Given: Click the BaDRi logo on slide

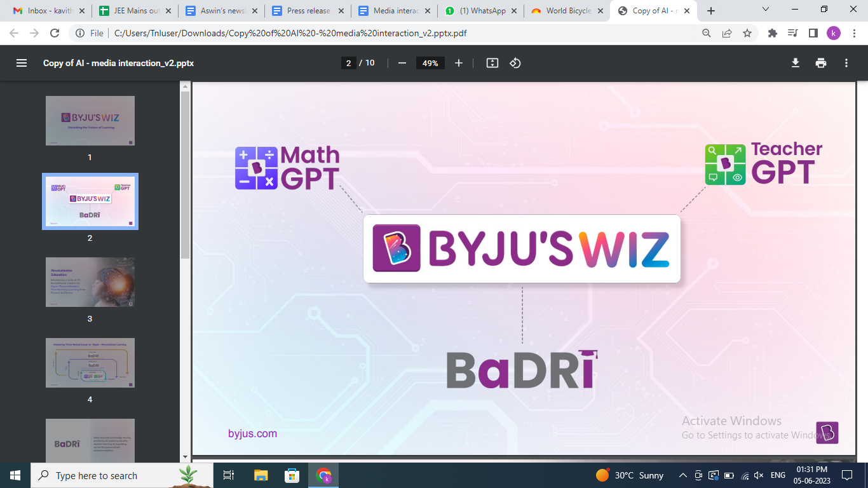Looking at the screenshot, I should 522,369.
